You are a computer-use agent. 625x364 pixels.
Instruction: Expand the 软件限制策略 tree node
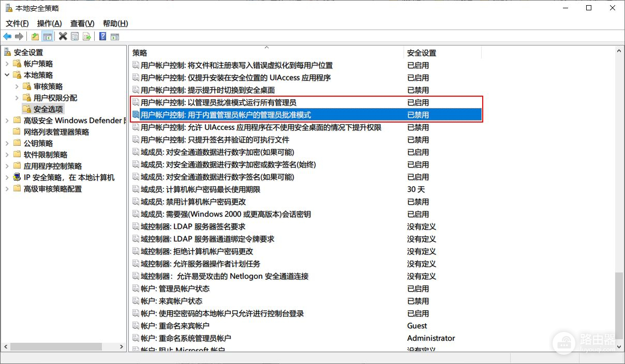pos(7,155)
